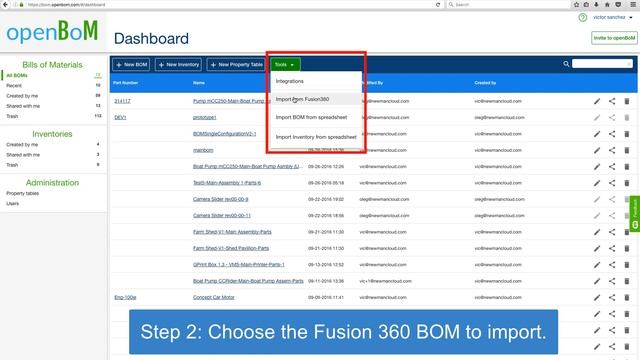Click the browser back arrow
The height and width of the screenshot is (360, 640).
point(5,4)
